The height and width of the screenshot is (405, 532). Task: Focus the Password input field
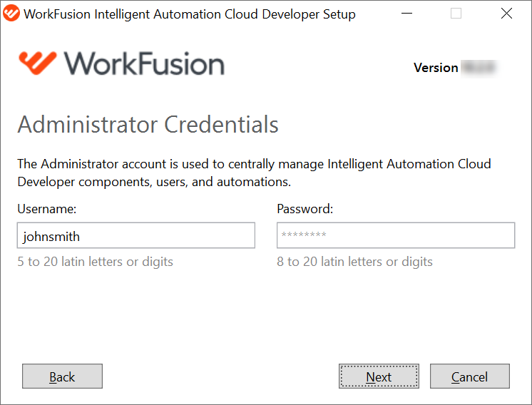coord(396,235)
